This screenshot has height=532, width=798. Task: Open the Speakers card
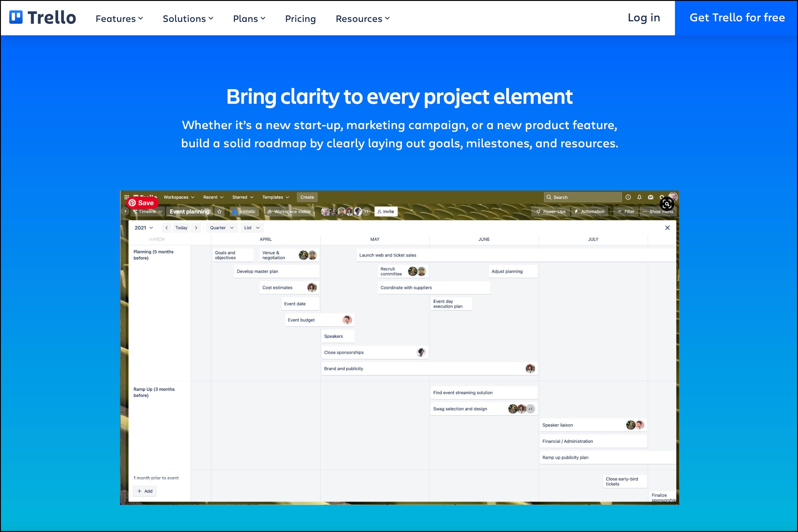338,336
